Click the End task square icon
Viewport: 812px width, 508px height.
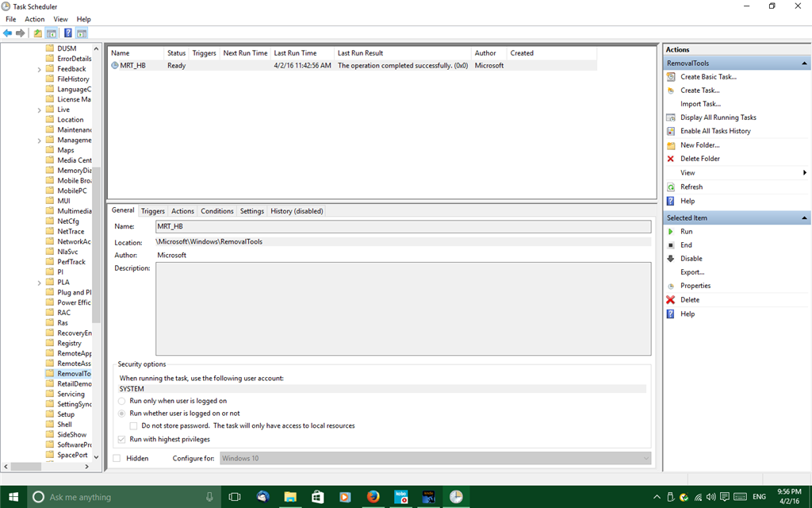pyautogui.click(x=671, y=245)
